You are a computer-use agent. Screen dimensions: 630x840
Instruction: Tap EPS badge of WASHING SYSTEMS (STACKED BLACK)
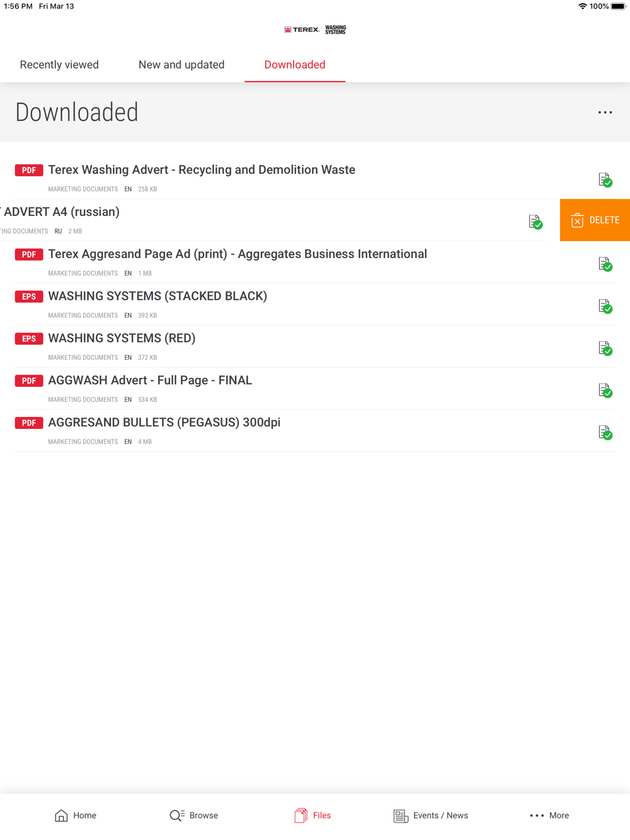(x=29, y=297)
